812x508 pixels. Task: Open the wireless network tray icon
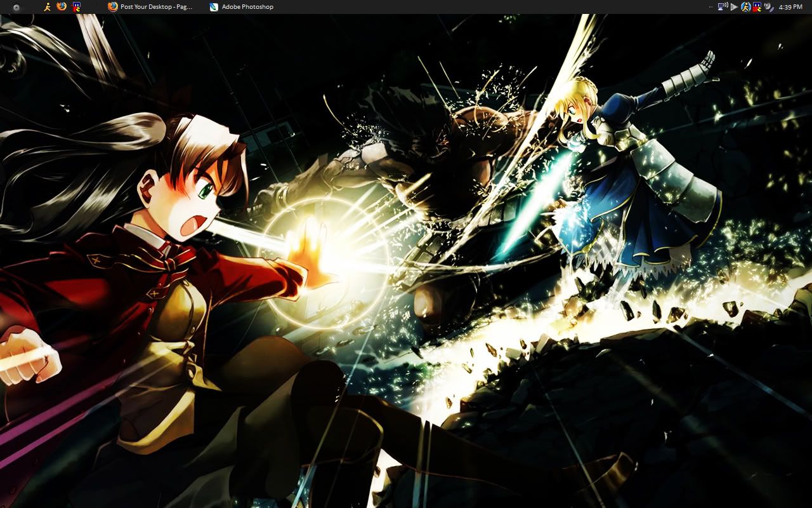coord(723,6)
